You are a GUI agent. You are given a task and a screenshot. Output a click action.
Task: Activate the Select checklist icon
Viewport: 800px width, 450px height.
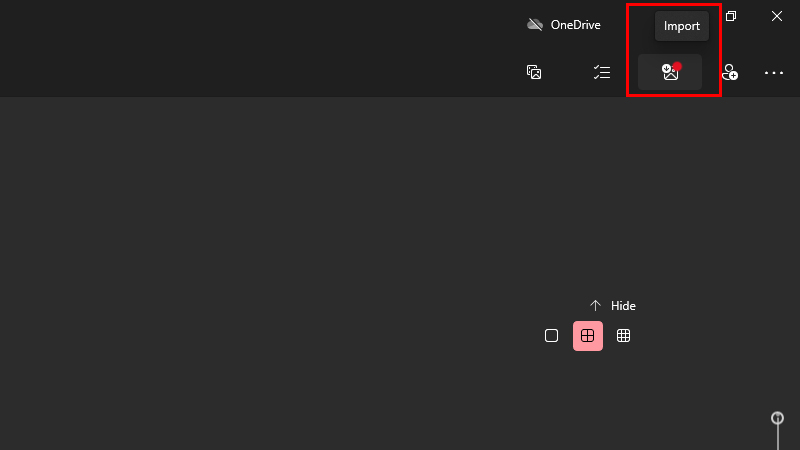coord(602,72)
